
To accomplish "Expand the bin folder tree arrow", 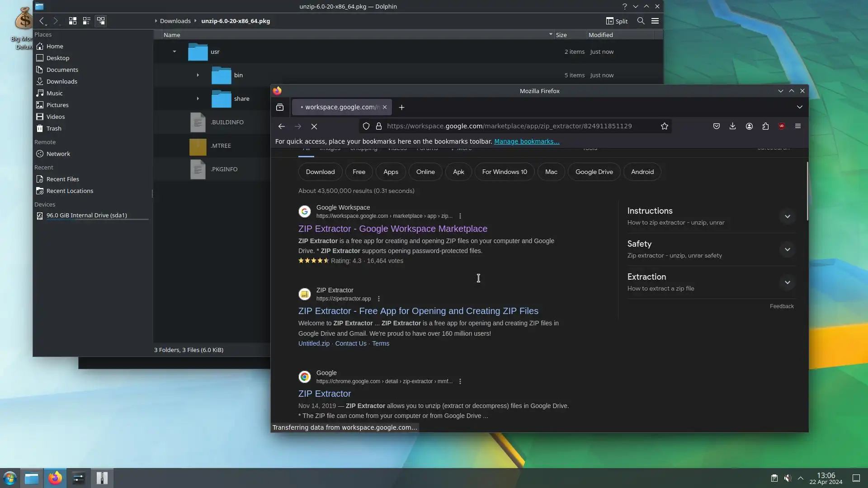I will pos(198,75).
